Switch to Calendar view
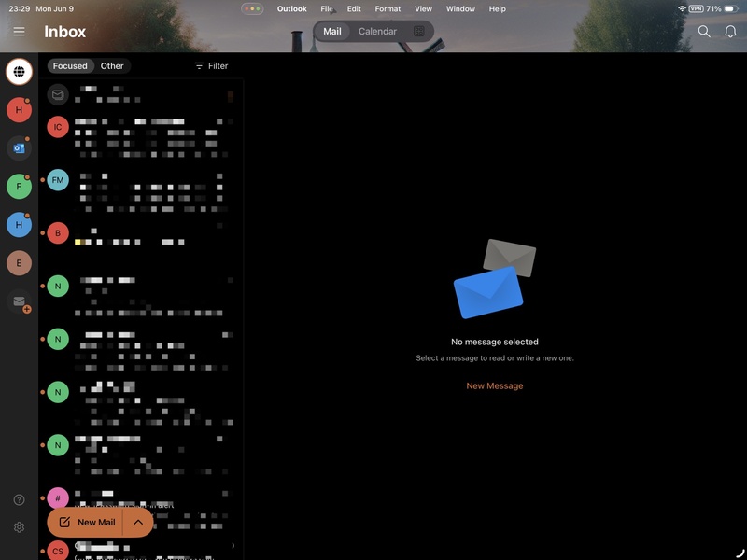This screenshot has height=560, width=747. point(377,32)
